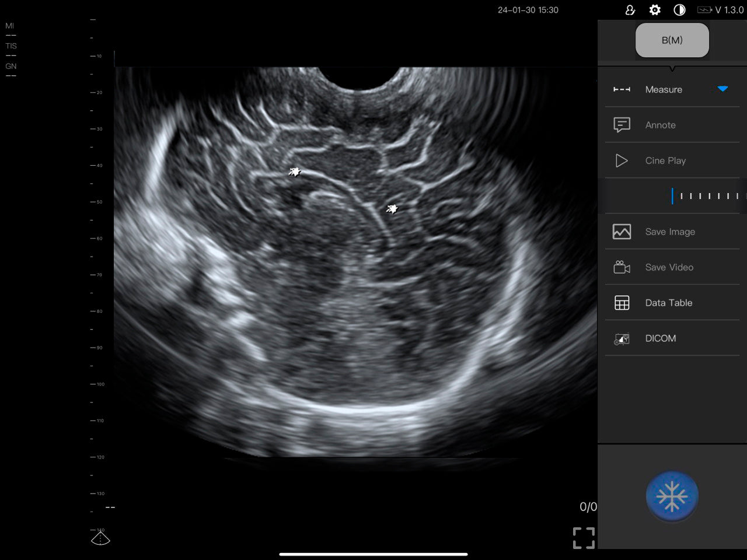Click the Save Video camera icon

pos(622,267)
